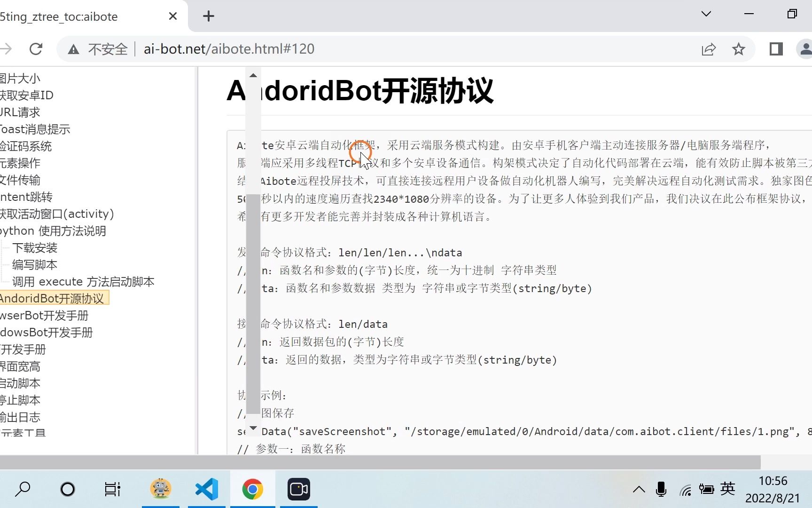Switch to Visual Studio Code on taskbar
Image resolution: width=812 pixels, height=508 pixels.
pyautogui.click(x=207, y=489)
